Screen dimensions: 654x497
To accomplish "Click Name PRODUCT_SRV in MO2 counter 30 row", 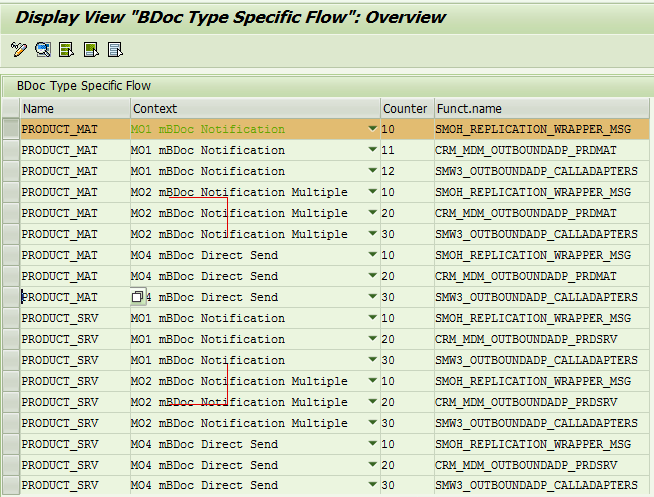I will click(60, 423).
